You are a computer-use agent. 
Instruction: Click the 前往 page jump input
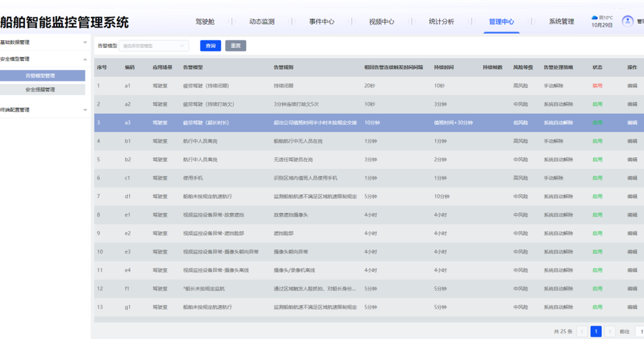tap(639, 332)
